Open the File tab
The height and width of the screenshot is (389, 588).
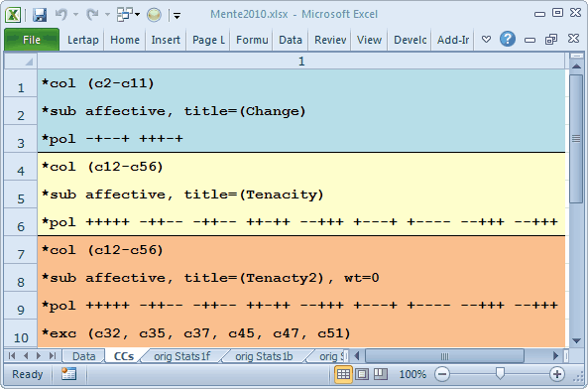tap(32, 40)
